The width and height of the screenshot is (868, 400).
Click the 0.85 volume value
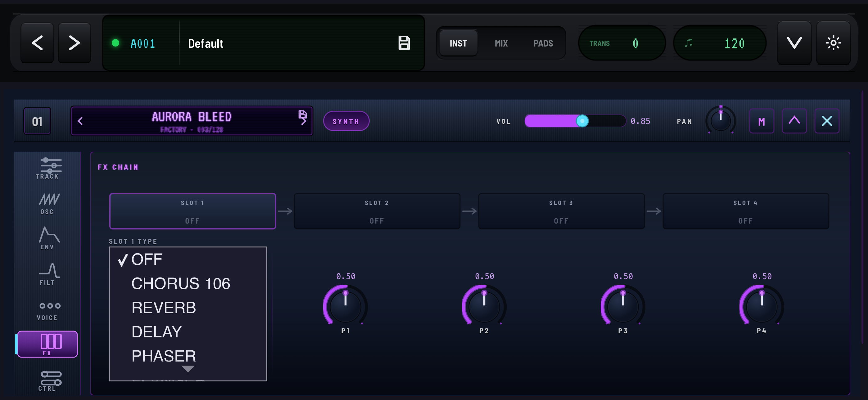[640, 121]
